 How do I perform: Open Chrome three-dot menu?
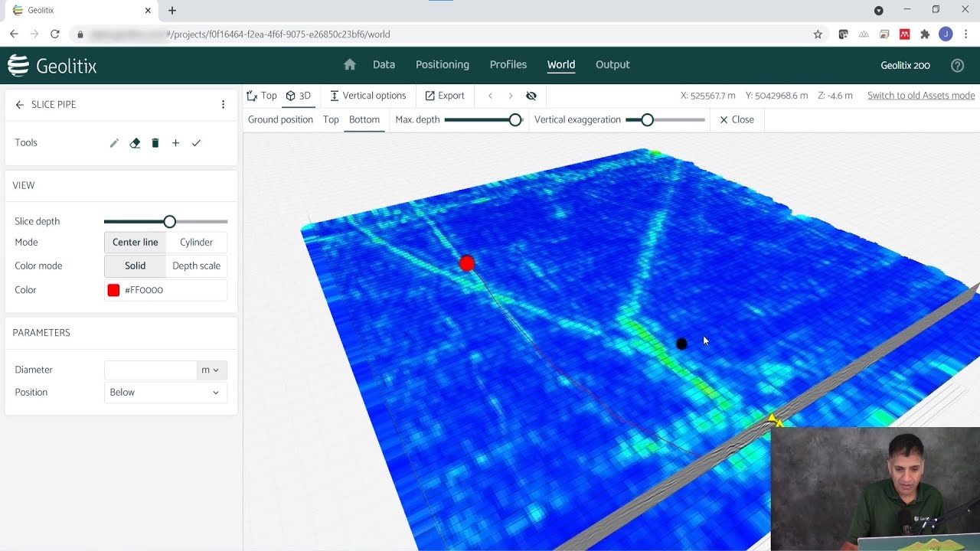[x=966, y=34]
